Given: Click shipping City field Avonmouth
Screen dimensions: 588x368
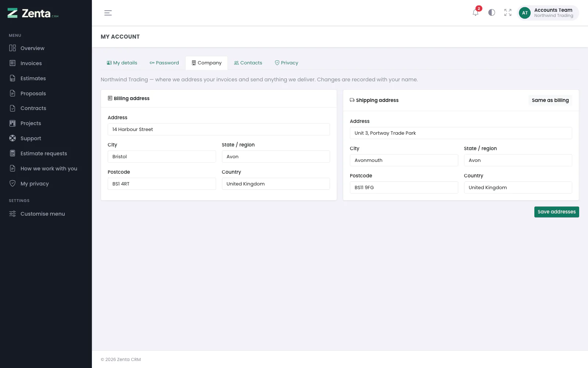Looking at the screenshot, I should coord(404,160).
